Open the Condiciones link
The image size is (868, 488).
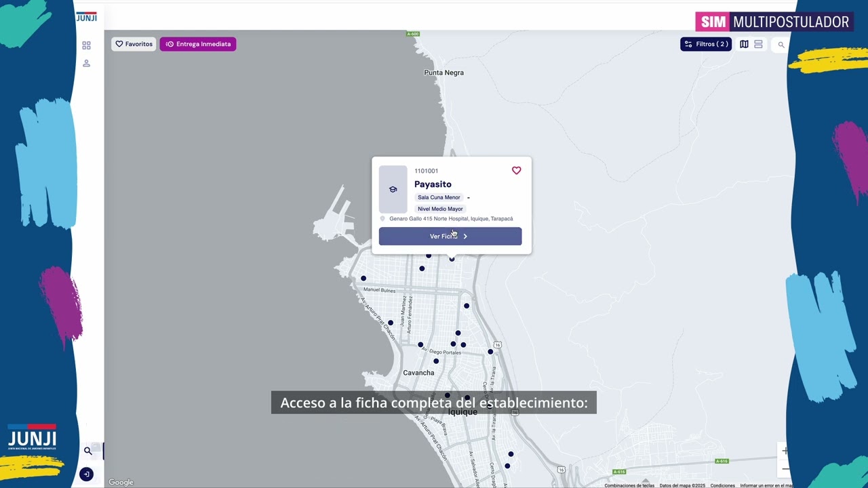point(723,485)
